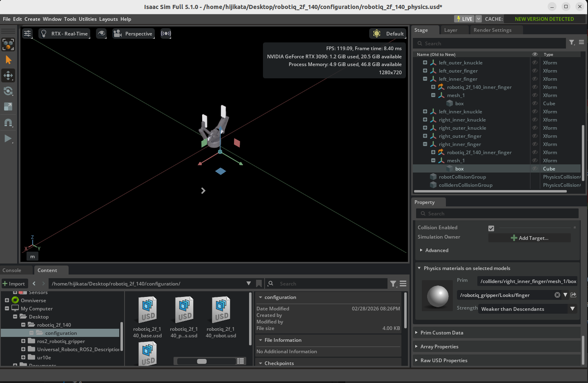Select the Move tool in left toolbar
The width and height of the screenshot is (588, 383).
click(x=8, y=75)
